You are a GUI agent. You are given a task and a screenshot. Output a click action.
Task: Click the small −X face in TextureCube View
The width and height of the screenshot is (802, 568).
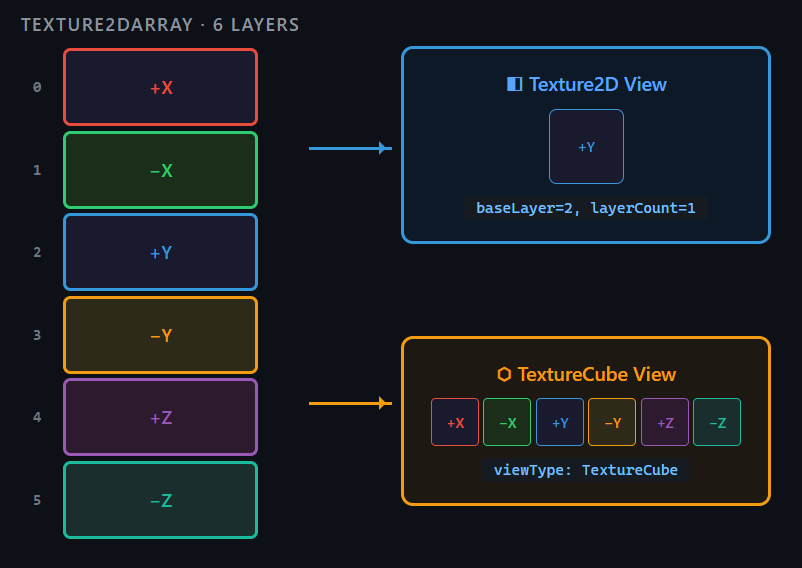[507, 422]
